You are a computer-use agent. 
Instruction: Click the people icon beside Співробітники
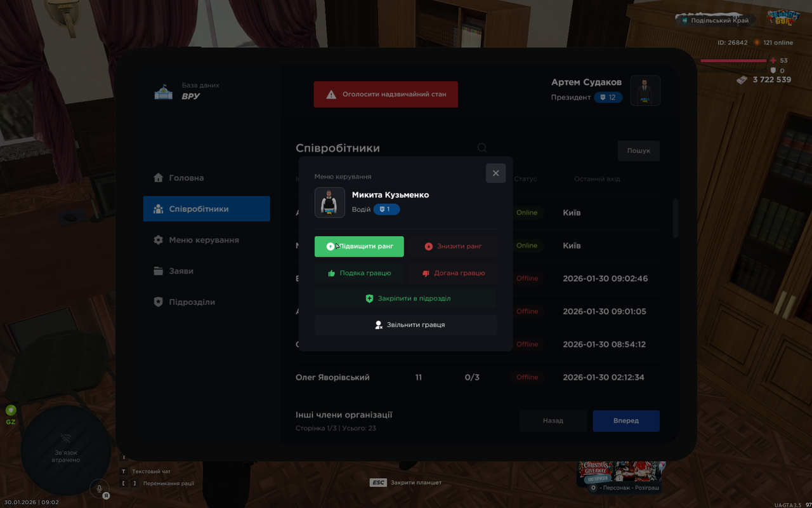click(x=159, y=209)
